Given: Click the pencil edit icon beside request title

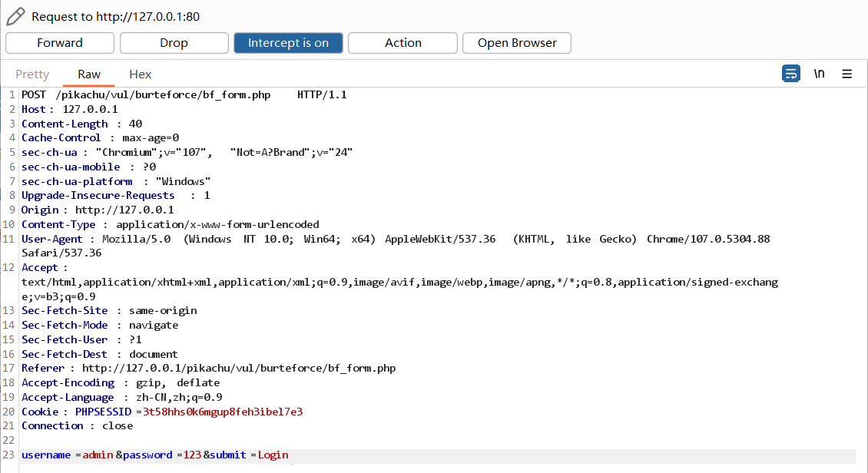Looking at the screenshot, I should click(x=15, y=15).
